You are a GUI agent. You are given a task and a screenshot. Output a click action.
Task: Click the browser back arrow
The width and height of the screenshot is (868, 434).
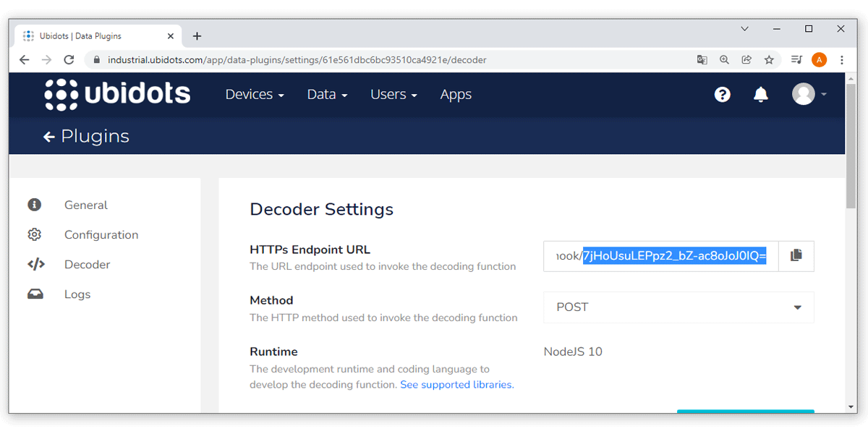point(24,60)
